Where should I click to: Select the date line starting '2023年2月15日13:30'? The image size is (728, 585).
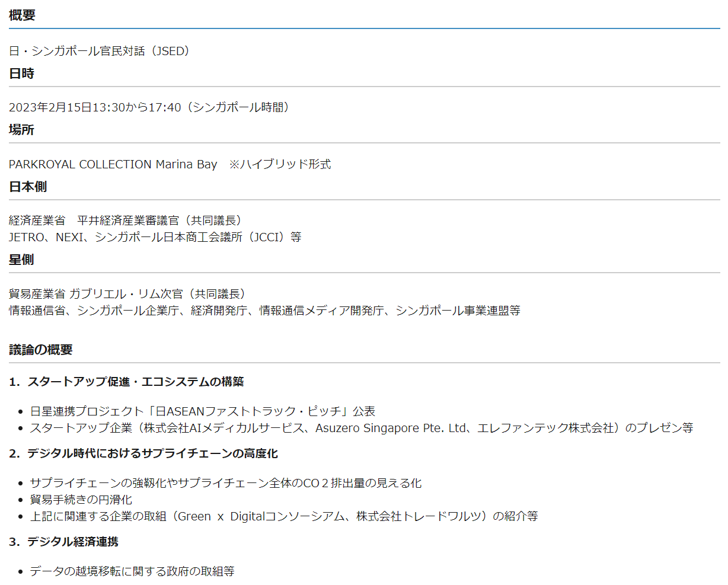click(152, 107)
